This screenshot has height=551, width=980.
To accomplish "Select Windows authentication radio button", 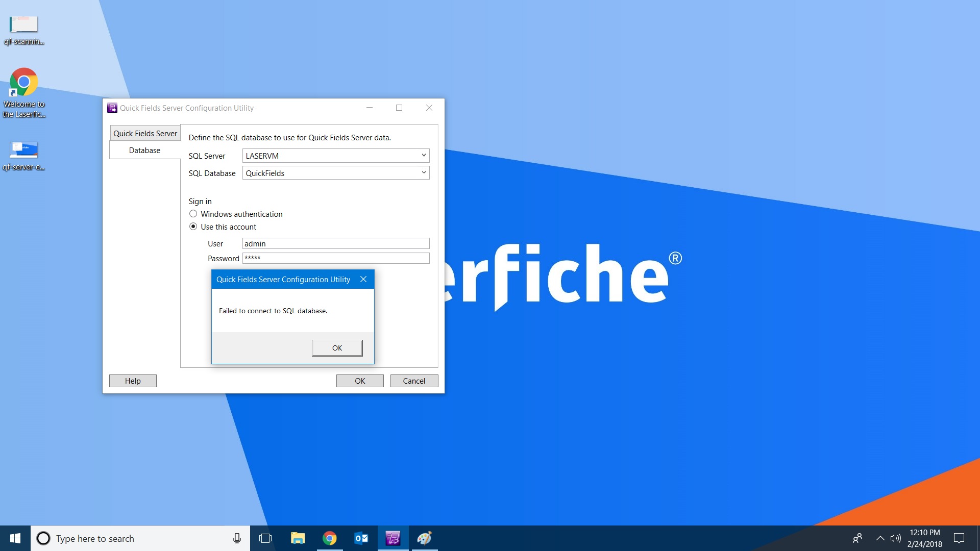I will (x=193, y=214).
